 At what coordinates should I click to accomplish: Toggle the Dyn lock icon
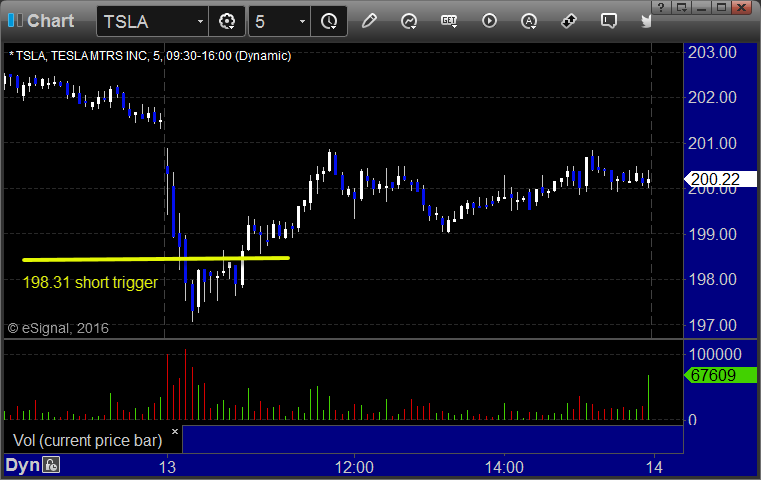point(51,465)
